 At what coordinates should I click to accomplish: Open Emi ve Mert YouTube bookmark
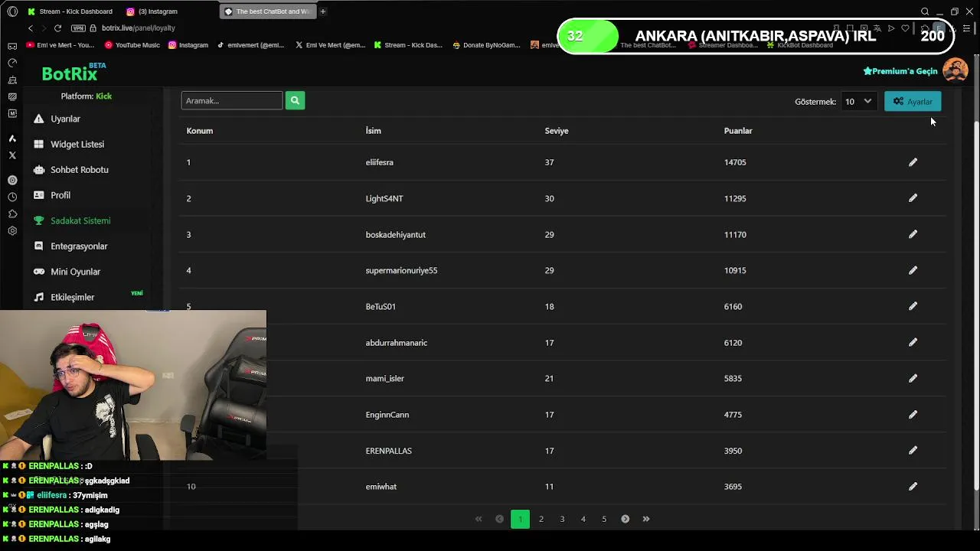coord(60,45)
